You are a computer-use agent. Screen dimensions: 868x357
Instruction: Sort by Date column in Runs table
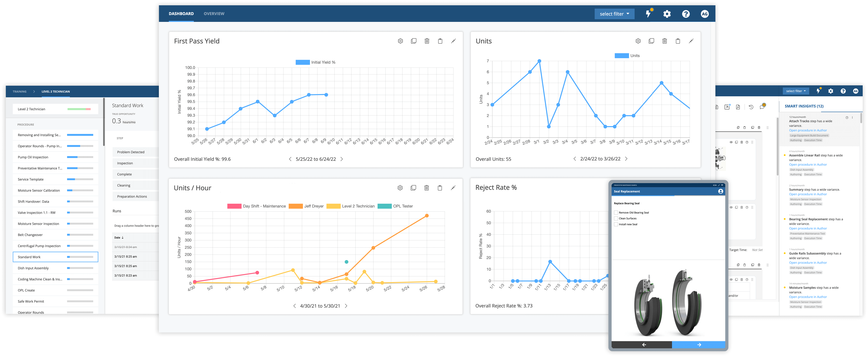[119, 238]
